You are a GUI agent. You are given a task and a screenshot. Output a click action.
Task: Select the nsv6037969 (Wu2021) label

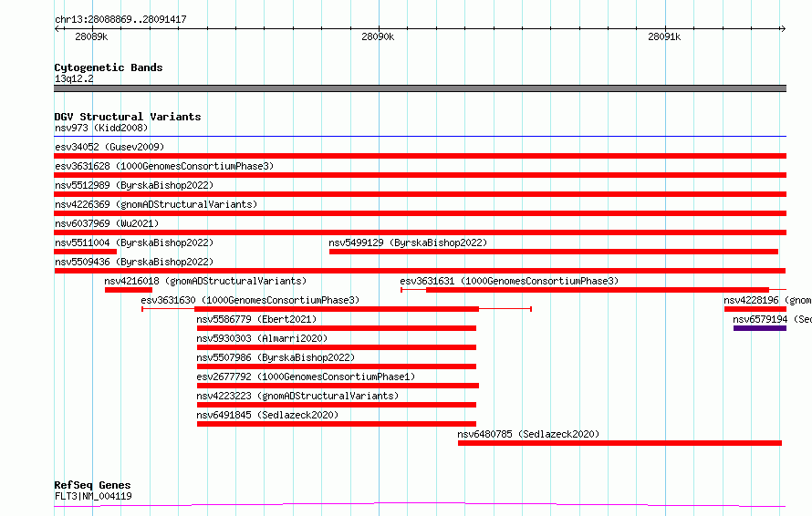pos(107,223)
